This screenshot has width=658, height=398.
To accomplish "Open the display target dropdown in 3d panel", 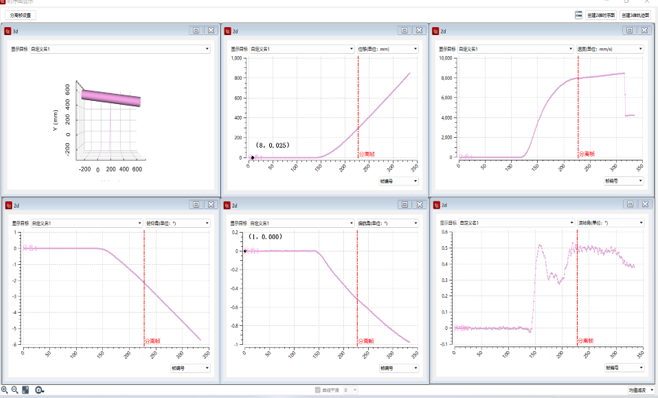I will [x=120, y=49].
